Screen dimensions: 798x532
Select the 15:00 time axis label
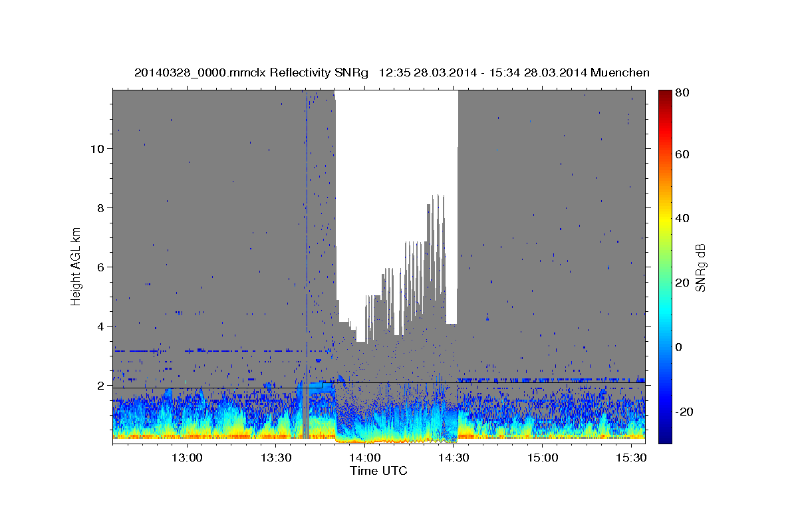point(542,458)
